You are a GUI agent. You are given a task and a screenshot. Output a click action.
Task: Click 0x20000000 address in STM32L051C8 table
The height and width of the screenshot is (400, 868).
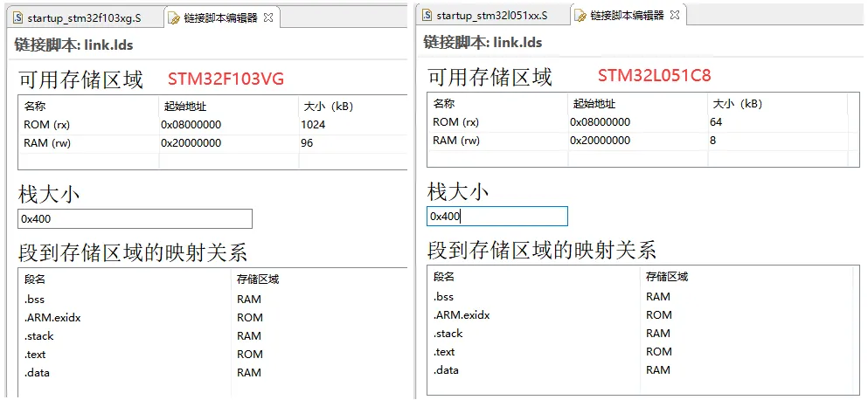click(600, 141)
